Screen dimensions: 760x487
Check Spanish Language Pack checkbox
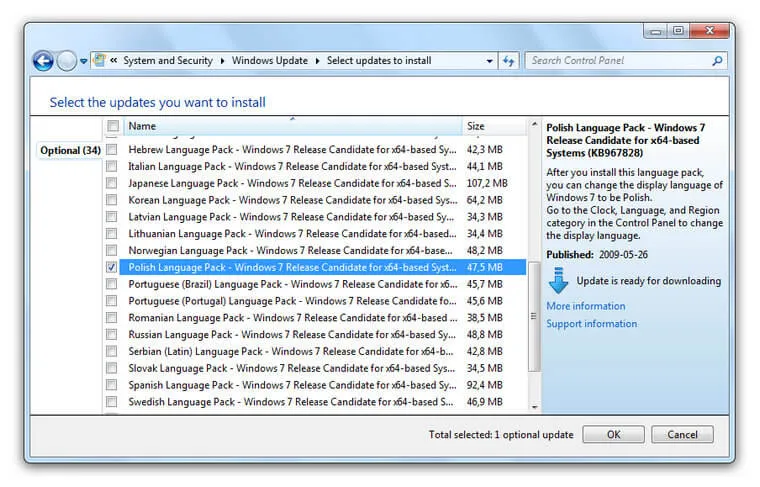tap(112, 385)
